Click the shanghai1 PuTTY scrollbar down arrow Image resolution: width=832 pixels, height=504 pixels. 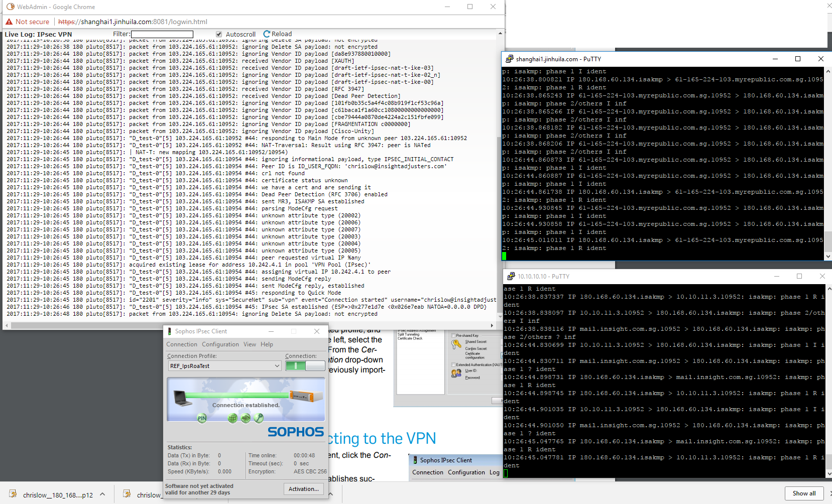(828, 256)
